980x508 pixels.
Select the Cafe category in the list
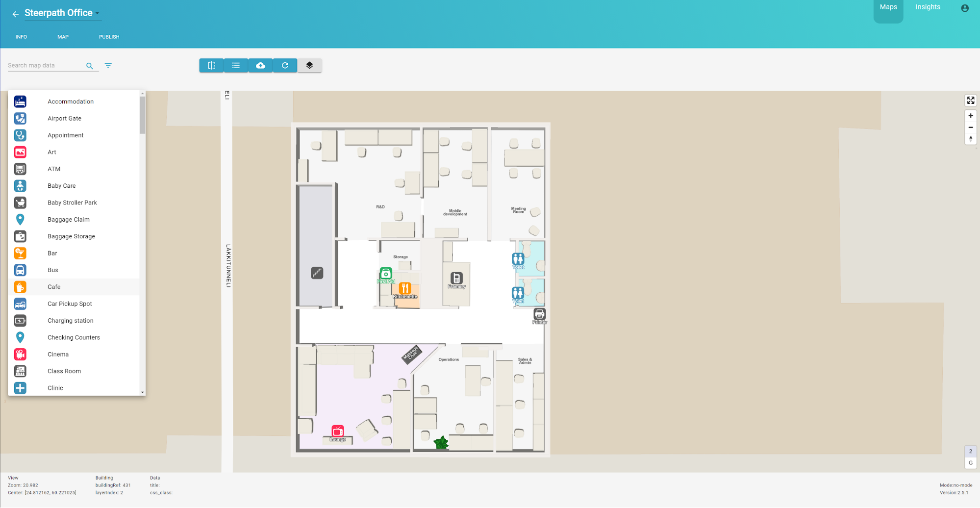pyautogui.click(x=54, y=287)
